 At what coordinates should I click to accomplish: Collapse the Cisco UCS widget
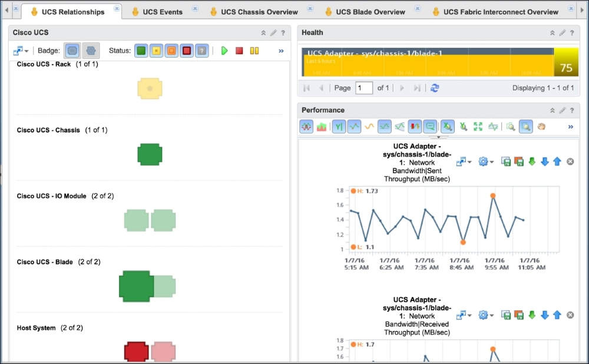tap(263, 32)
